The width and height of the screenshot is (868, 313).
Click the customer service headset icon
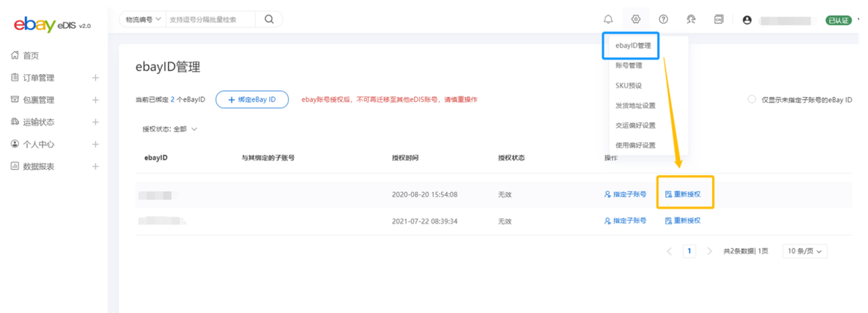[691, 19]
